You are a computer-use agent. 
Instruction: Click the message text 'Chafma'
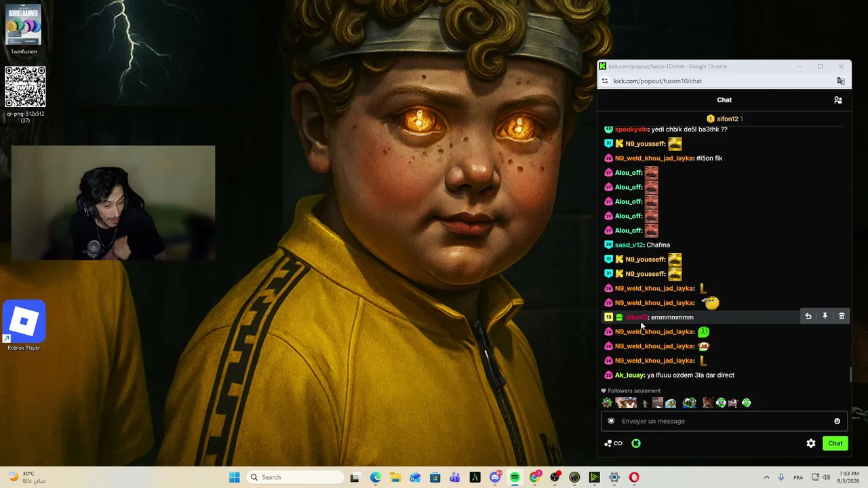658,245
